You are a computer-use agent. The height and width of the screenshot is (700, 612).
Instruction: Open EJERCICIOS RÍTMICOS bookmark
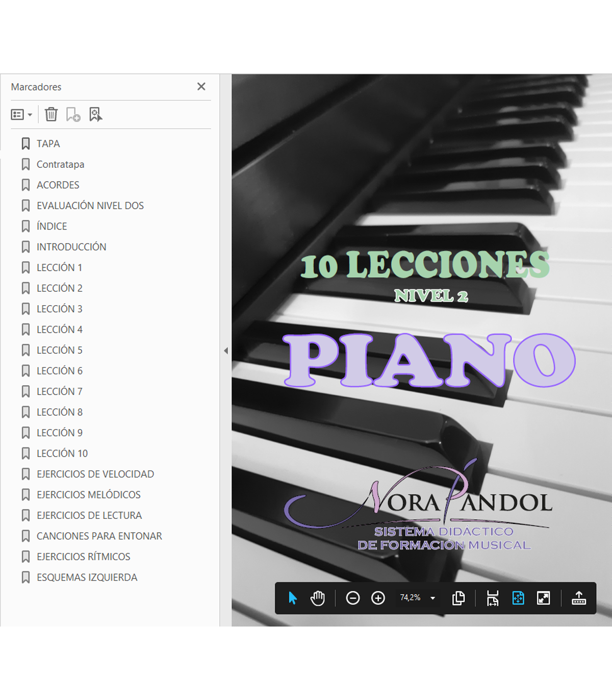click(83, 557)
